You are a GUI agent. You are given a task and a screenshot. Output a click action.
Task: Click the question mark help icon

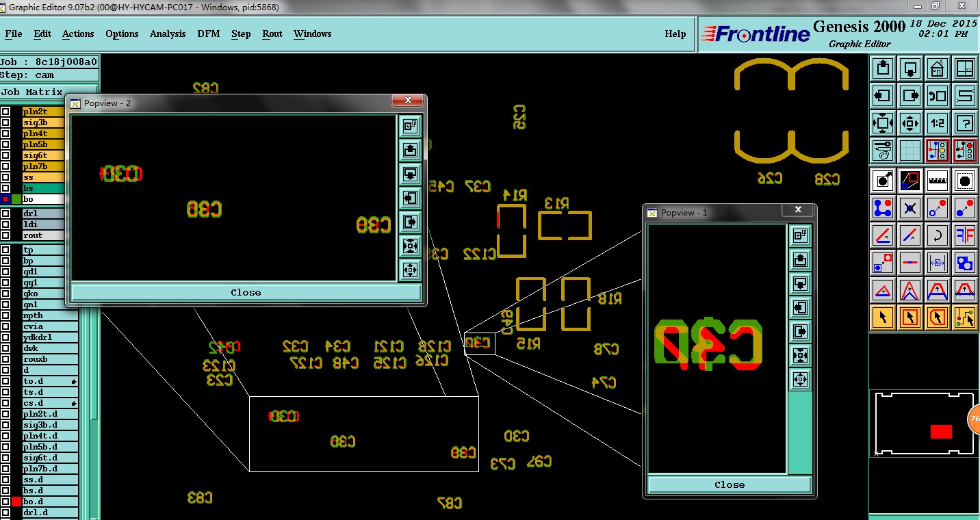click(965, 123)
